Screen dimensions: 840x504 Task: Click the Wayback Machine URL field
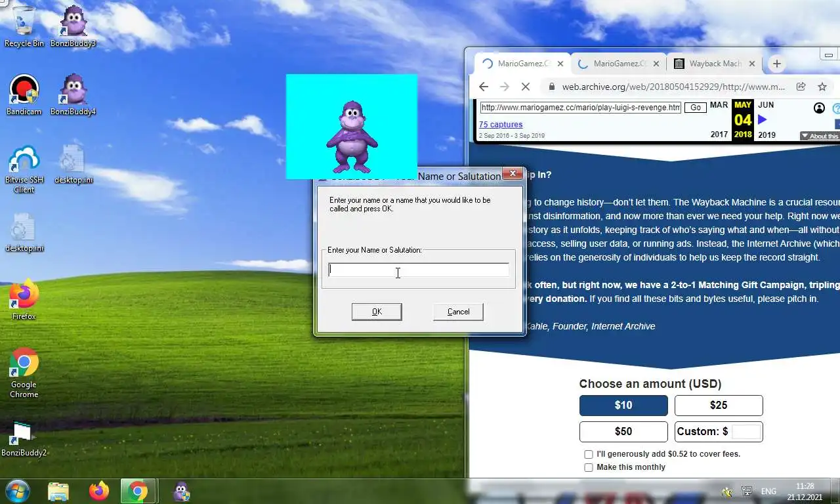[x=580, y=108]
